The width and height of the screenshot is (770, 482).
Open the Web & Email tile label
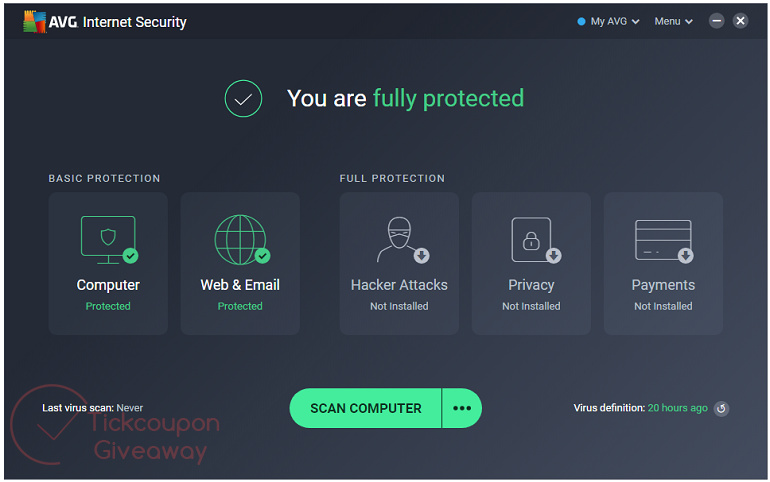(240, 285)
